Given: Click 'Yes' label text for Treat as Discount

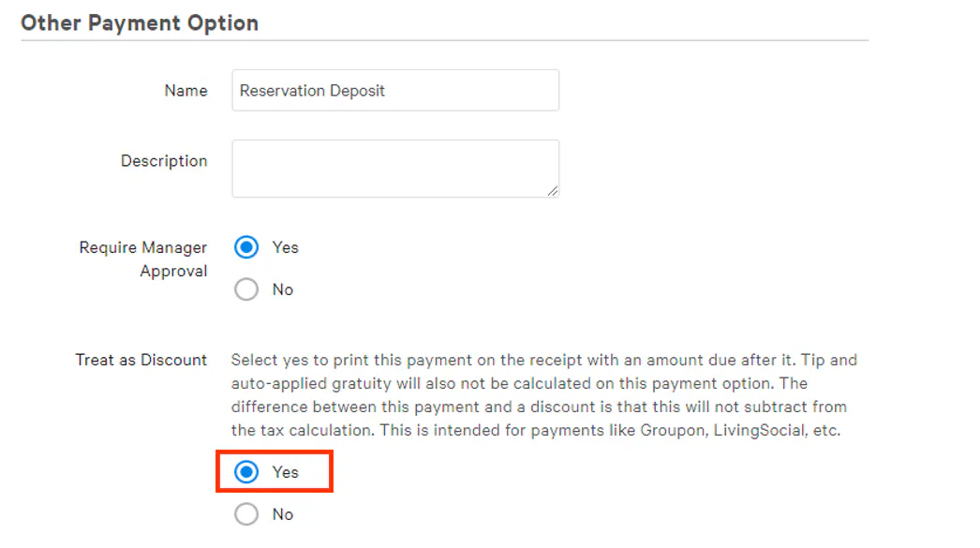Looking at the screenshot, I should (286, 472).
